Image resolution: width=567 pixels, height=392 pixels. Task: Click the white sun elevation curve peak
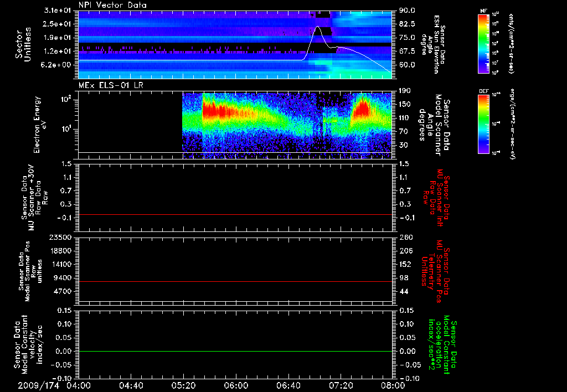pos(317,27)
